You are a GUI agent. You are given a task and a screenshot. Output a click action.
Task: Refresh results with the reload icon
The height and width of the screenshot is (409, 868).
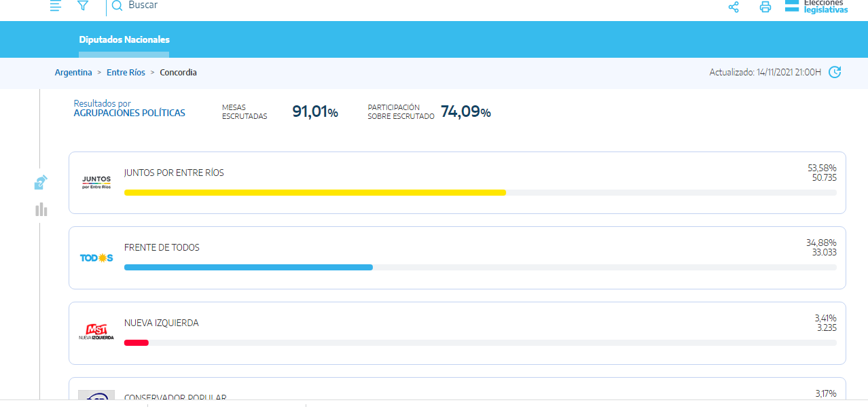[x=835, y=72]
